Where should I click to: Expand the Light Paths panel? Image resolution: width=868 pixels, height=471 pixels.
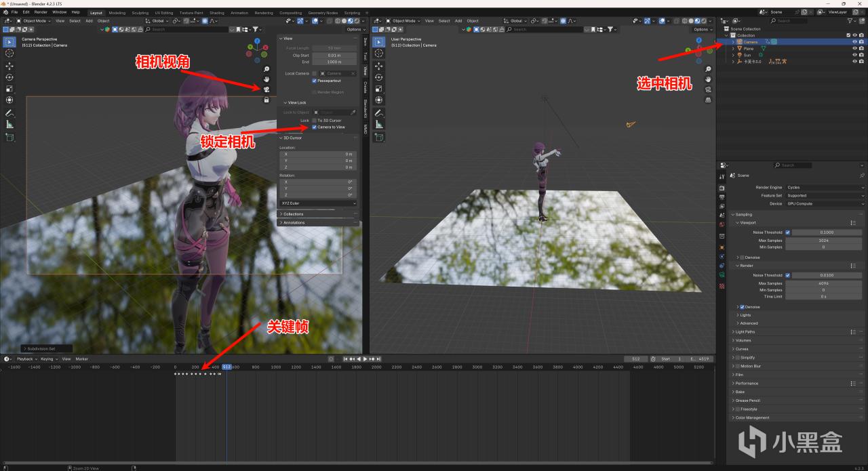746,331
